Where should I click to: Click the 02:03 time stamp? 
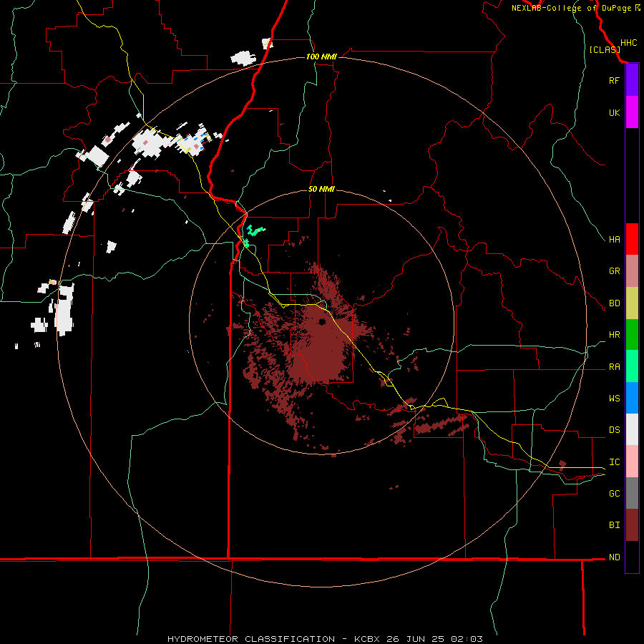(x=466, y=639)
